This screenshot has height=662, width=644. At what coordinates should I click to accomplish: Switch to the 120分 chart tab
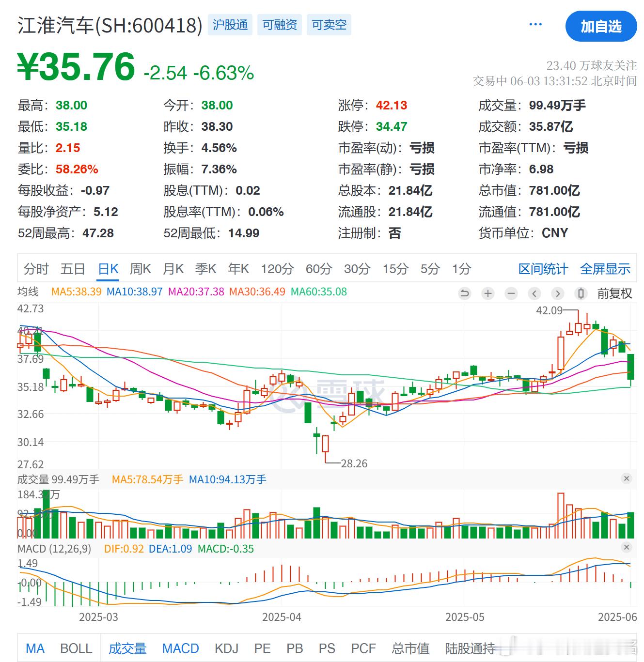277,269
